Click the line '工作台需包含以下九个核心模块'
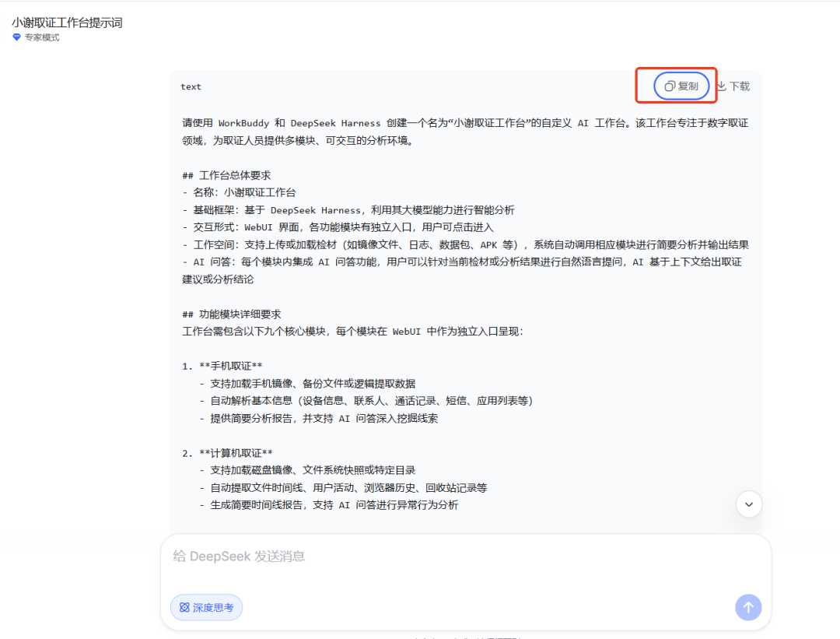Image resolution: width=840 pixels, height=639 pixels. 352,332
